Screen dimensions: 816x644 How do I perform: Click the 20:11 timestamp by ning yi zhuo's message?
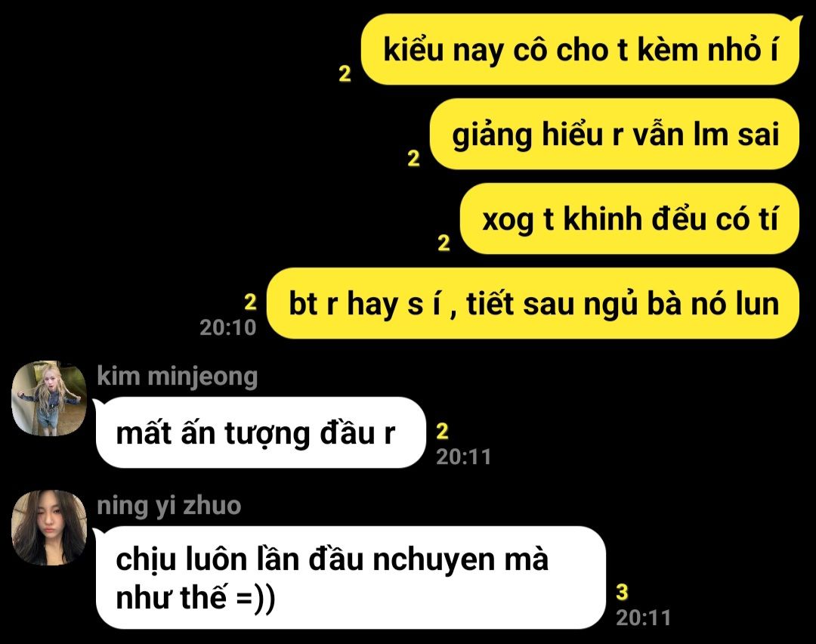click(644, 618)
